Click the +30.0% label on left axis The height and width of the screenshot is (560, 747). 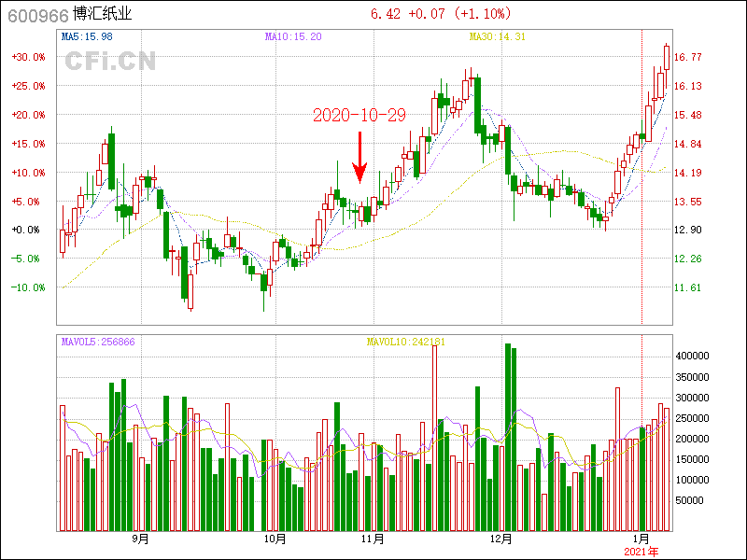point(28,57)
